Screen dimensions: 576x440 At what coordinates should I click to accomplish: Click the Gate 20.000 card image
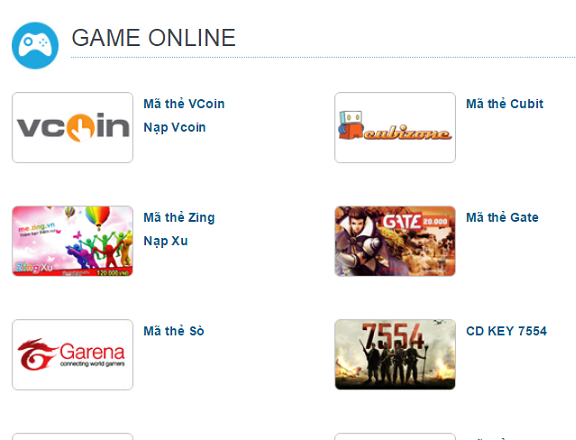395,241
